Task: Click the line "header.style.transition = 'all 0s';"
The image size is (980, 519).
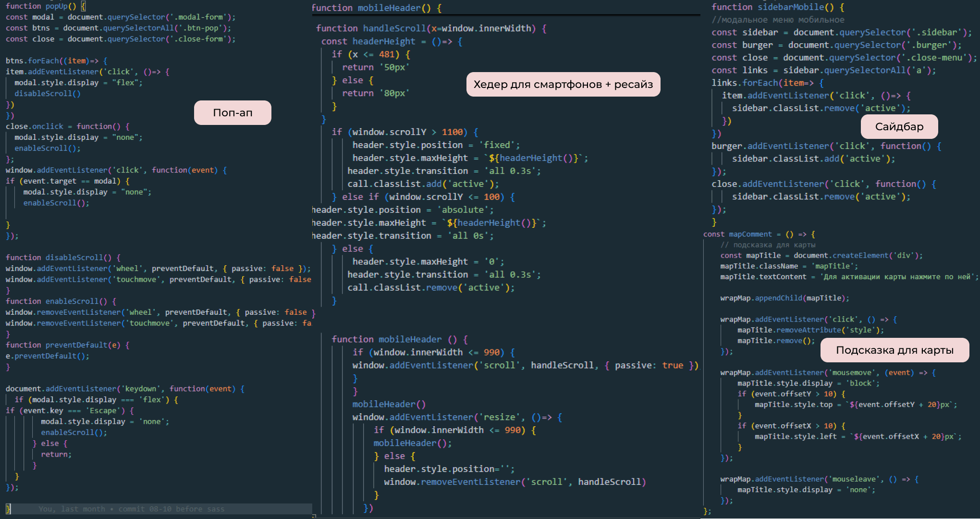Action: pos(403,236)
